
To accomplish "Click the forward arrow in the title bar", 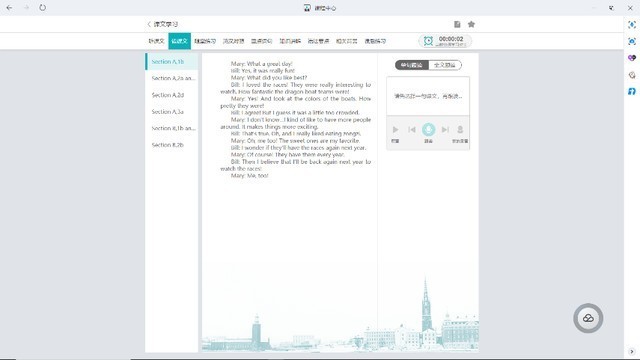I will (x=26, y=8).
